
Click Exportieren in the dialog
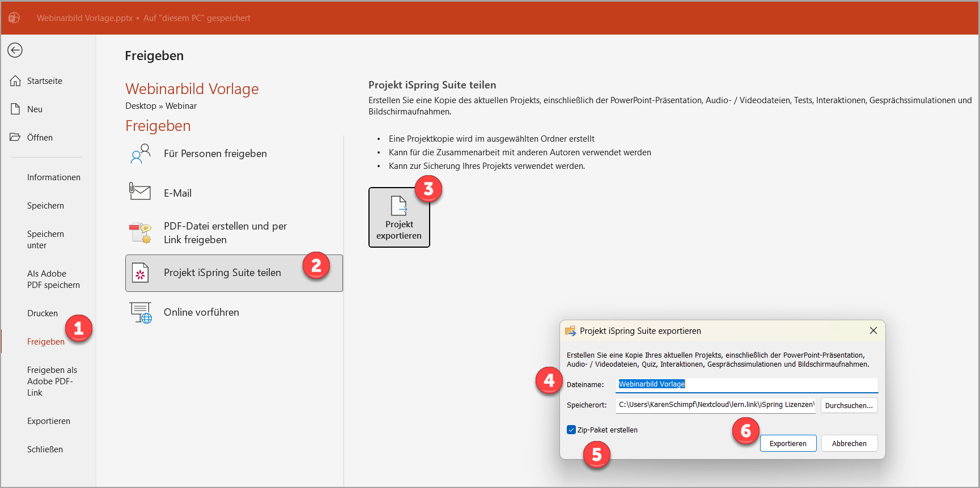pos(788,443)
